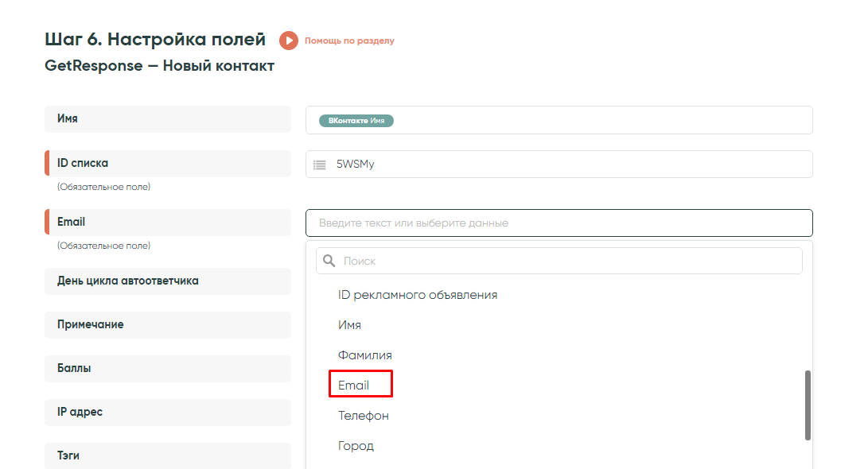The image size is (868, 469).
Task: Select Телефон from the dropdown list
Action: (364, 416)
